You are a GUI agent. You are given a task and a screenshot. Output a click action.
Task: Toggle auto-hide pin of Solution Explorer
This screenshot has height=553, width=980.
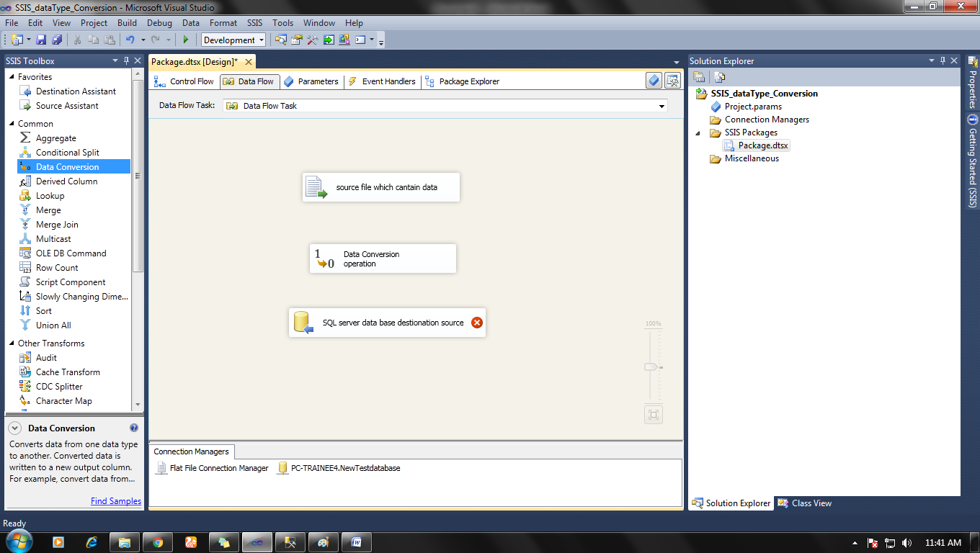[x=943, y=60]
